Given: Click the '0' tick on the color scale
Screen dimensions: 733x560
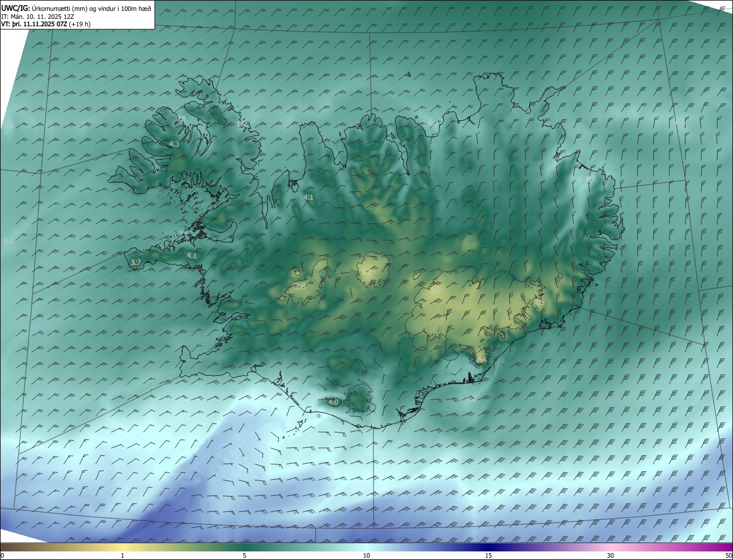Looking at the screenshot, I should (x=2, y=555).
